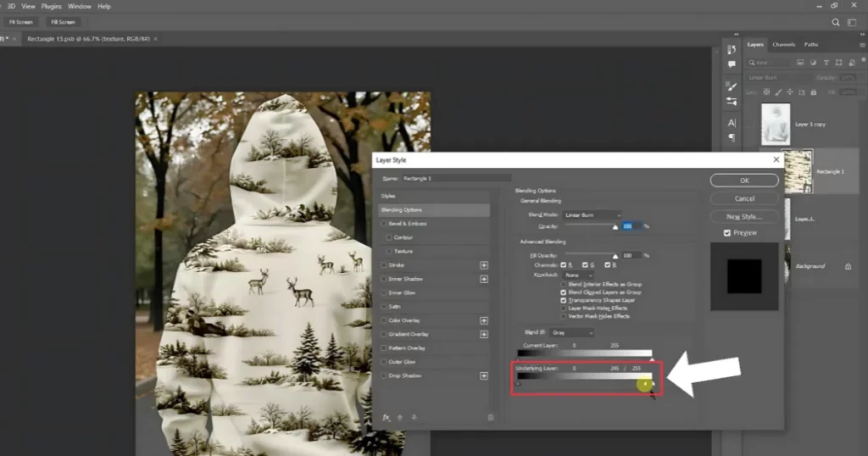Image resolution: width=868 pixels, height=456 pixels.
Task: Click the search magnifier icon in options bar
Action: (x=835, y=22)
